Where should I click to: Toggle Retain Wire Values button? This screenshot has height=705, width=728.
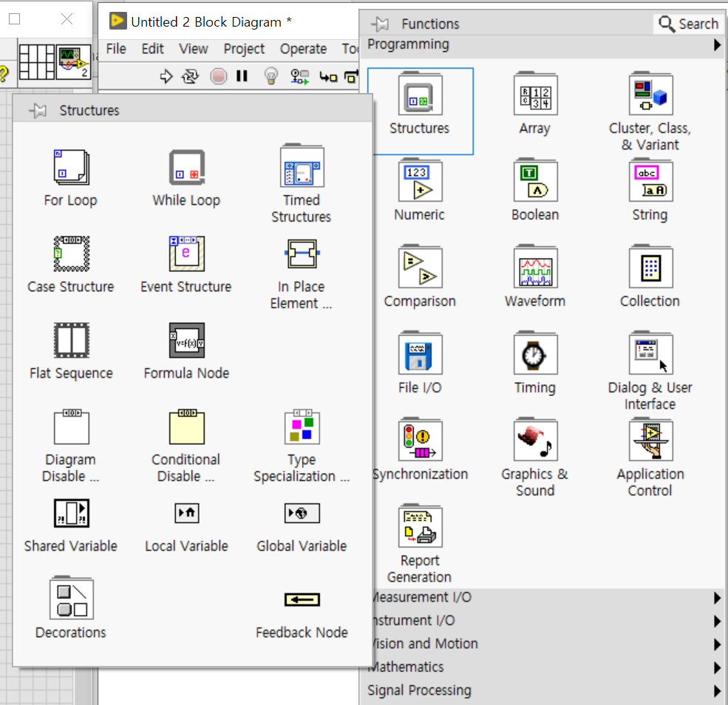(300, 76)
